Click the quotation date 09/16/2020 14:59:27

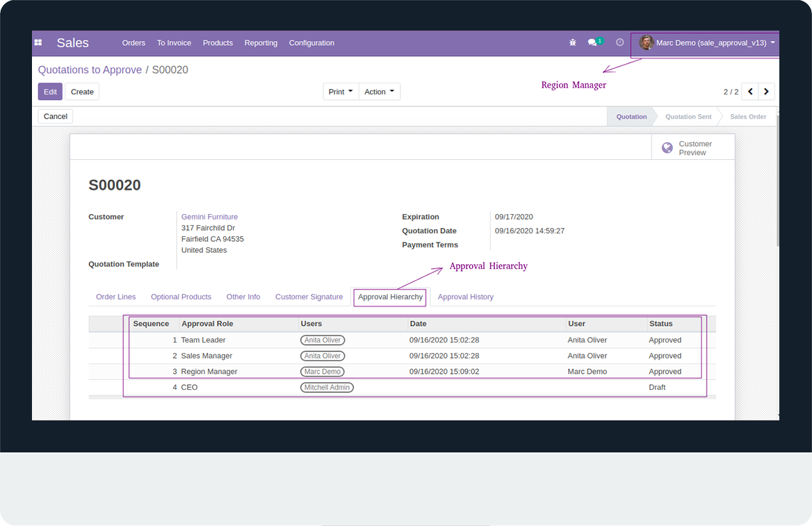tap(530, 231)
